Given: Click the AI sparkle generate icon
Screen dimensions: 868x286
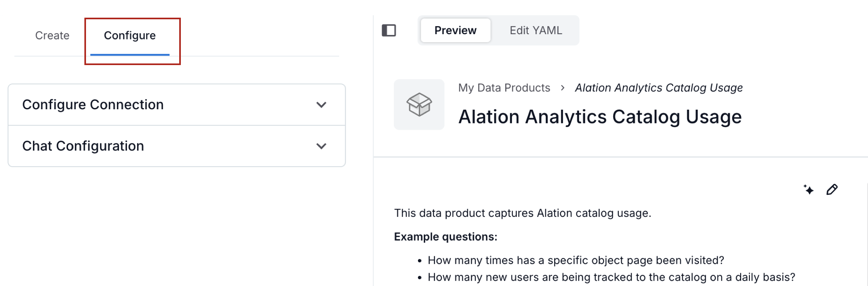Looking at the screenshot, I should click(809, 190).
